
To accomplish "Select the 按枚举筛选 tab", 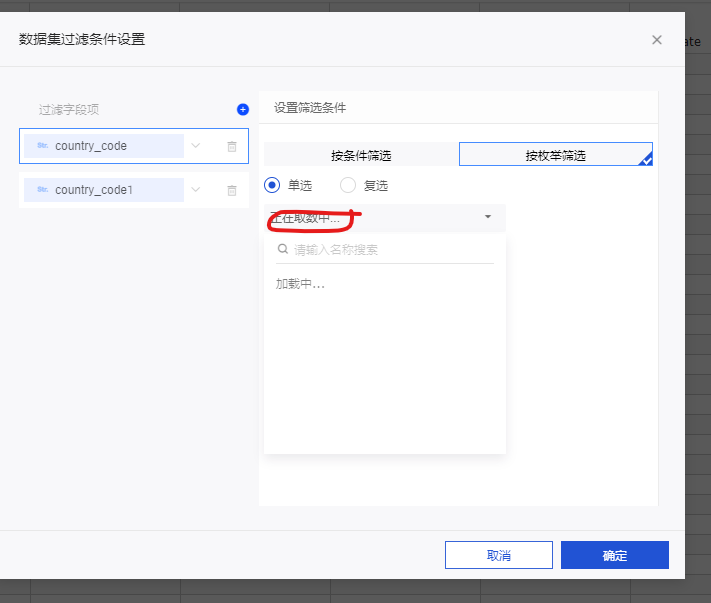I will 555,155.
